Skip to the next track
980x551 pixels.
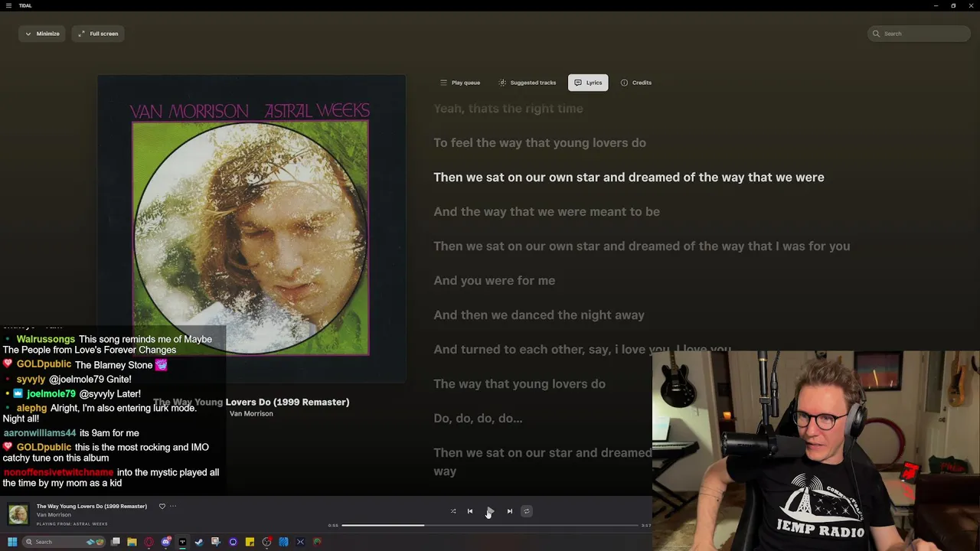[510, 511]
